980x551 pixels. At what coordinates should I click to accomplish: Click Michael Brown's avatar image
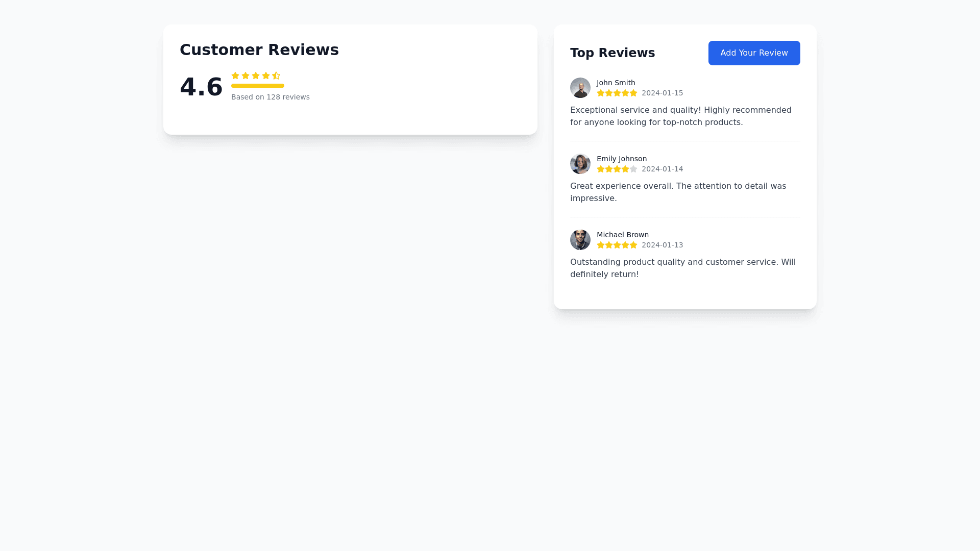[x=580, y=240]
